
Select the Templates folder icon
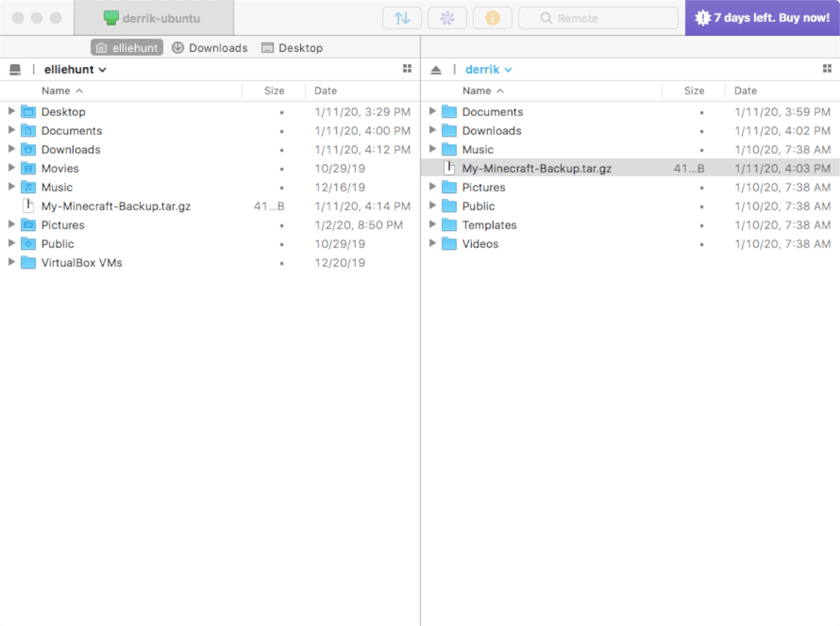(449, 225)
